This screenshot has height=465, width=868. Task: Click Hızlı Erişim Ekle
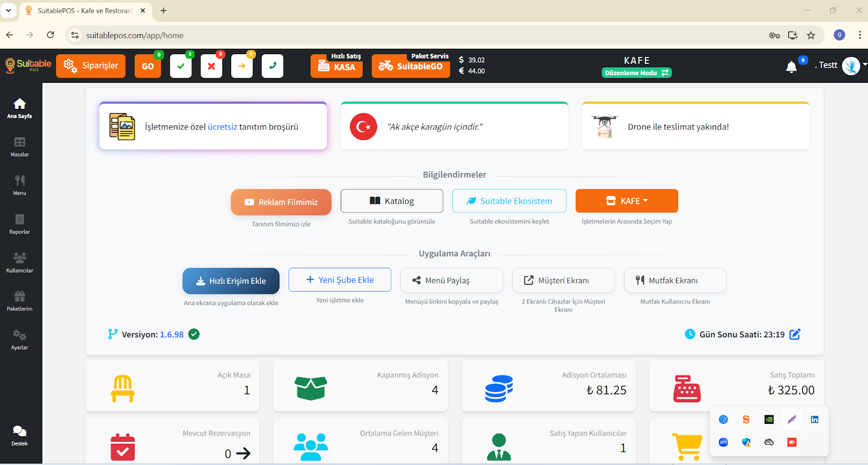pyautogui.click(x=231, y=281)
